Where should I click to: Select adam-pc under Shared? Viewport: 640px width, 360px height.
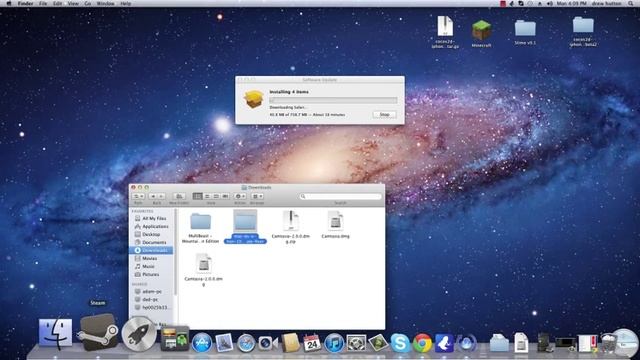coord(151,291)
